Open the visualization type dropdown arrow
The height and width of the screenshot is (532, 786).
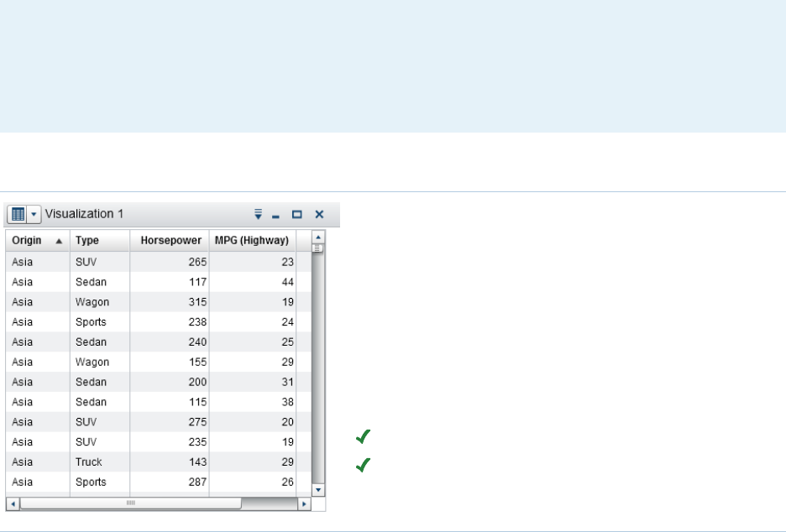tap(34, 215)
